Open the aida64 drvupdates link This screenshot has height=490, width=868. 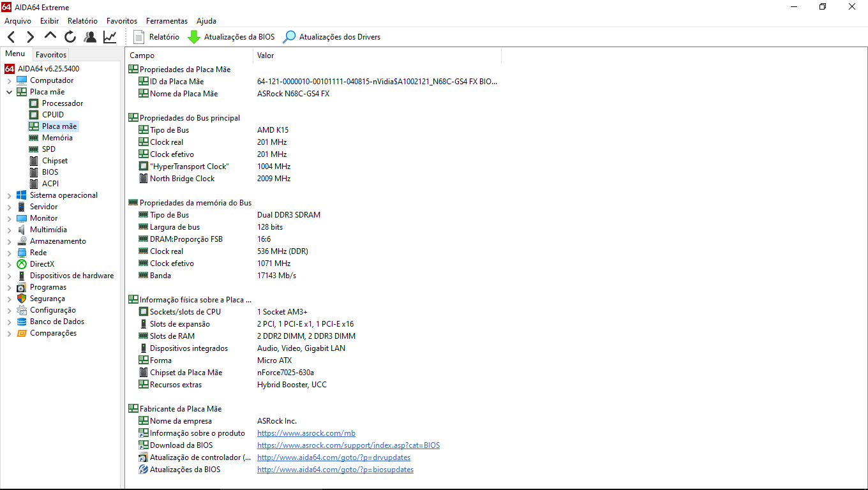click(x=334, y=457)
